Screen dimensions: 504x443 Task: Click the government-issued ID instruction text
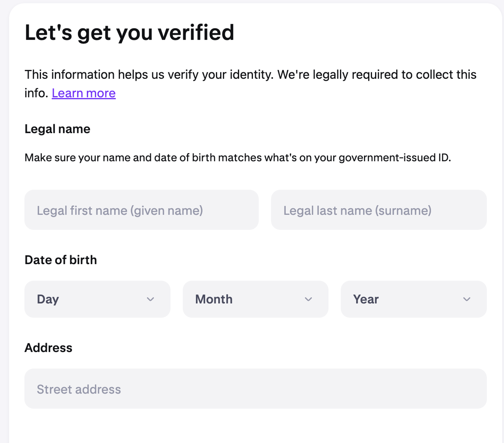pos(238,158)
